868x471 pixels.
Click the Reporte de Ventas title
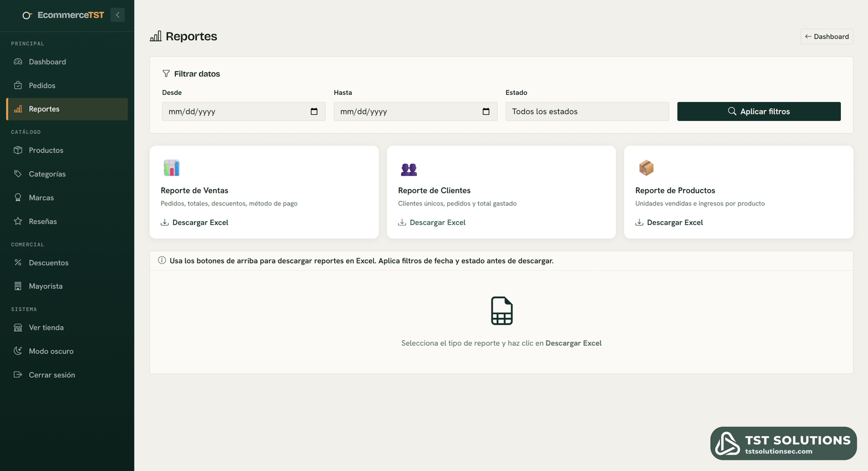point(194,190)
